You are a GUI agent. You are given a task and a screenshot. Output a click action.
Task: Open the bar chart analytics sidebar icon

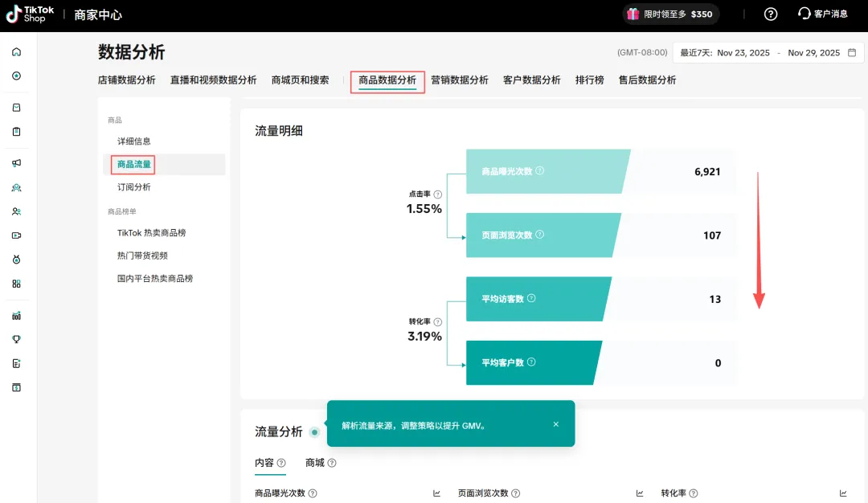tap(17, 316)
